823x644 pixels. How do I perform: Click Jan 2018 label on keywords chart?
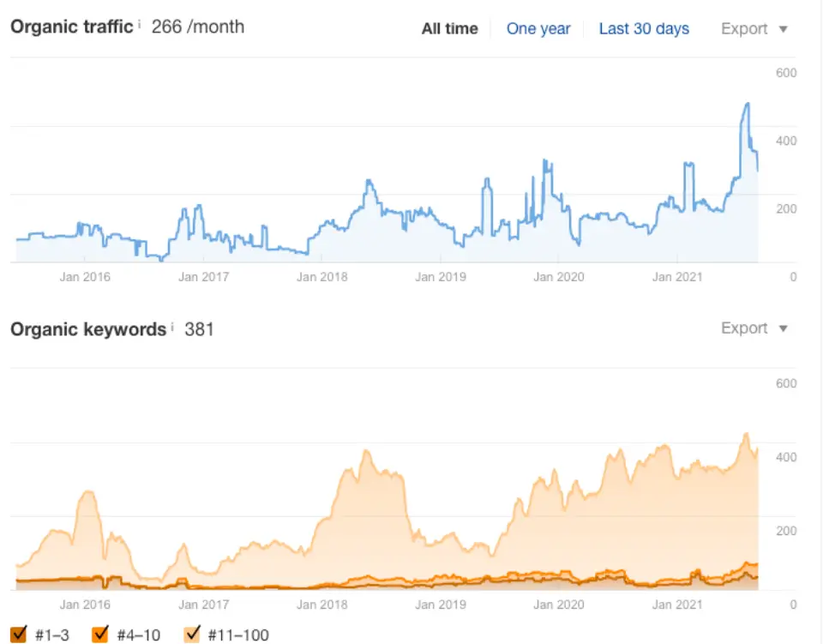tap(321, 604)
